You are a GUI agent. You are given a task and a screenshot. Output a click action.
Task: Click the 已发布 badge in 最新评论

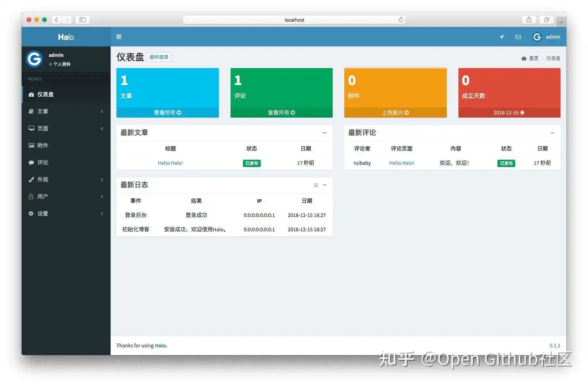click(x=506, y=163)
